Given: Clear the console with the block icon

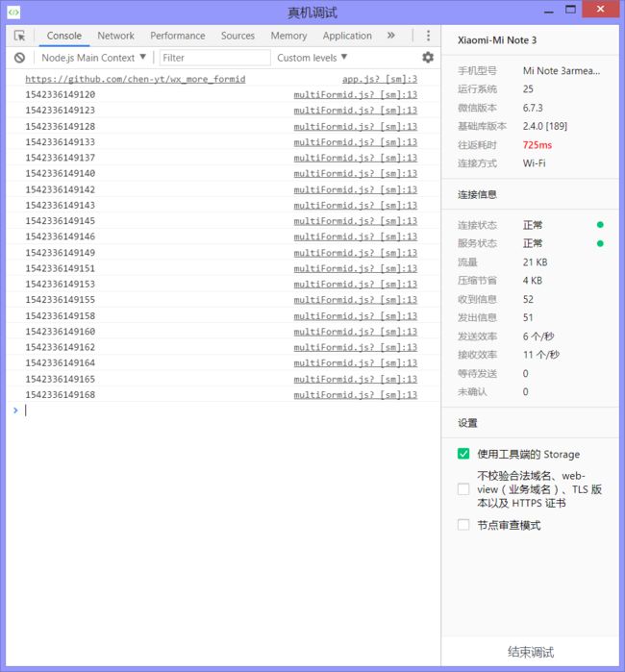Looking at the screenshot, I should pyautogui.click(x=19, y=58).
